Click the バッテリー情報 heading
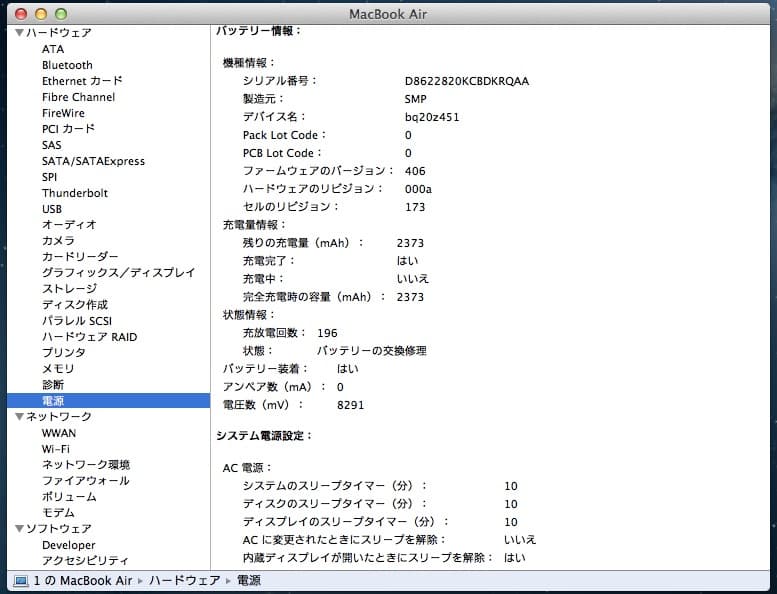777x594 pixels. (x=259, y=31)
